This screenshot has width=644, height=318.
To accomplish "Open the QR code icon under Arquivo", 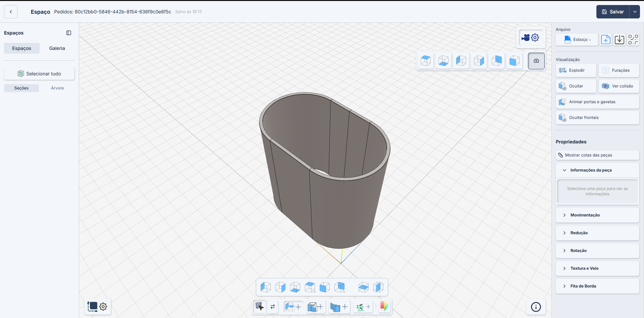I will tap(633, 40).
